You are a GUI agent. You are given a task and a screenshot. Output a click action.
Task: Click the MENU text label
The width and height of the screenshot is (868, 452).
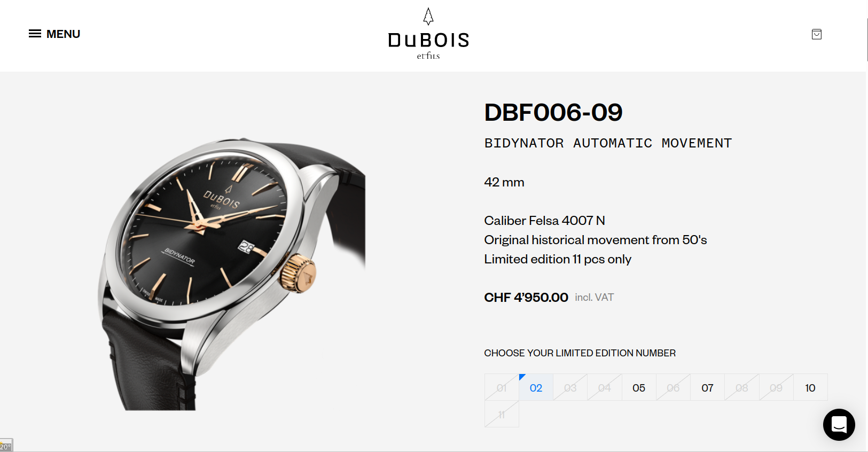pos(63,34)
